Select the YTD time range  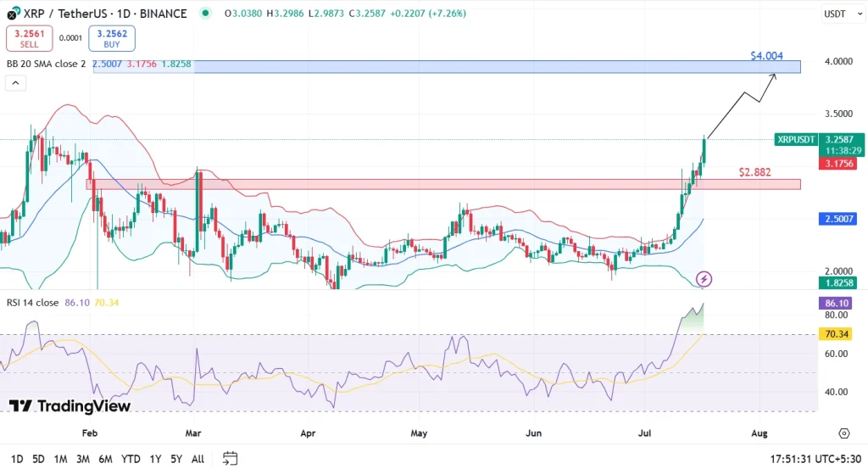pyautogui.click(x=131, y=459)
